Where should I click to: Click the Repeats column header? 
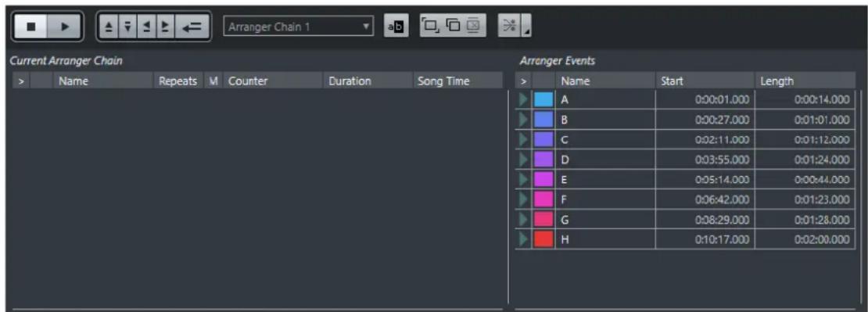[x=178, y=81]
